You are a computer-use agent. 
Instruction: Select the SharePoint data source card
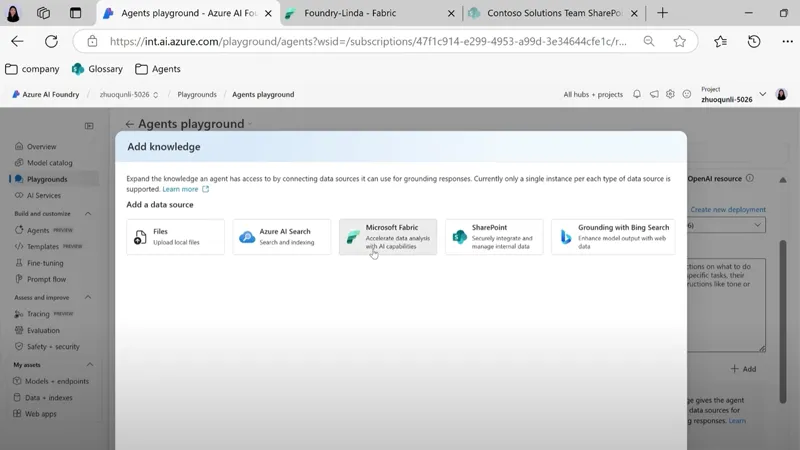click(x=494, y=237)
